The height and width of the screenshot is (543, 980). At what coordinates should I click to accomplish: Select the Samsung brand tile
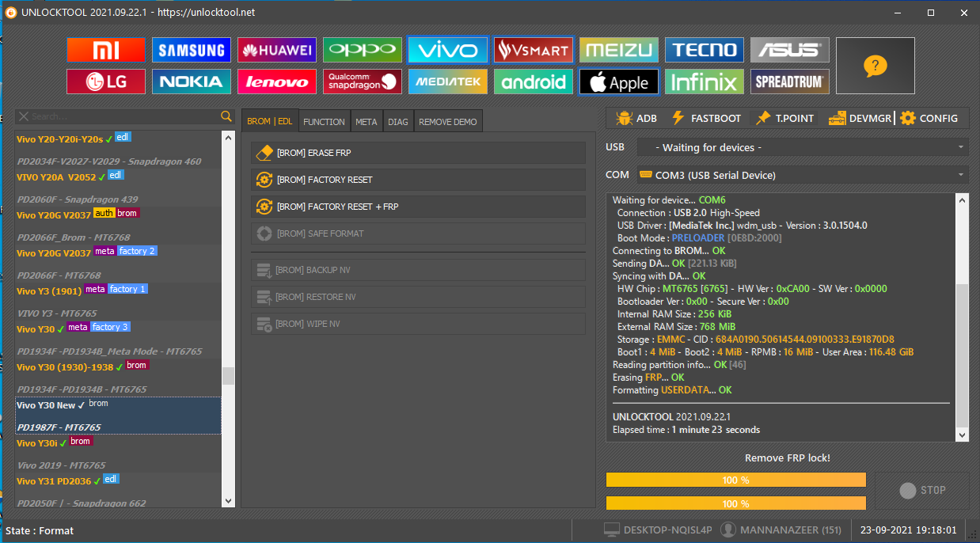(x=192, y=50)
